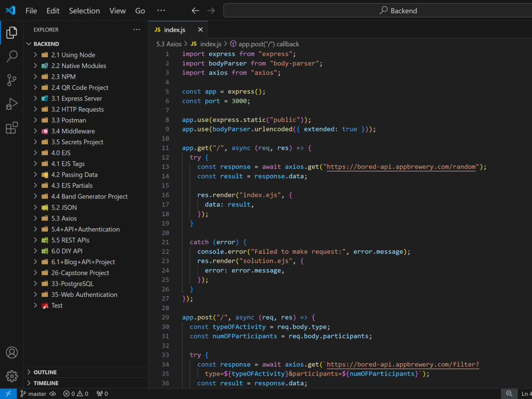Select 33-PostgreSQL folder
The height and width of the screenshot is (399, 532).
[86, 284]
